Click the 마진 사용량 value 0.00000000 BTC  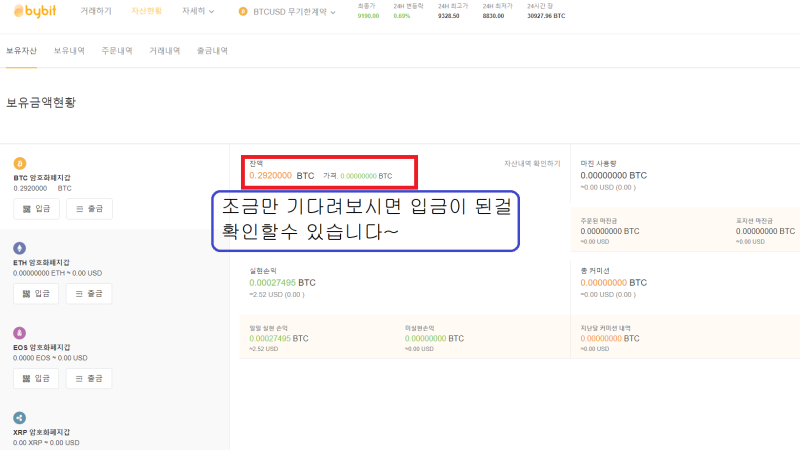coord(613,176)
